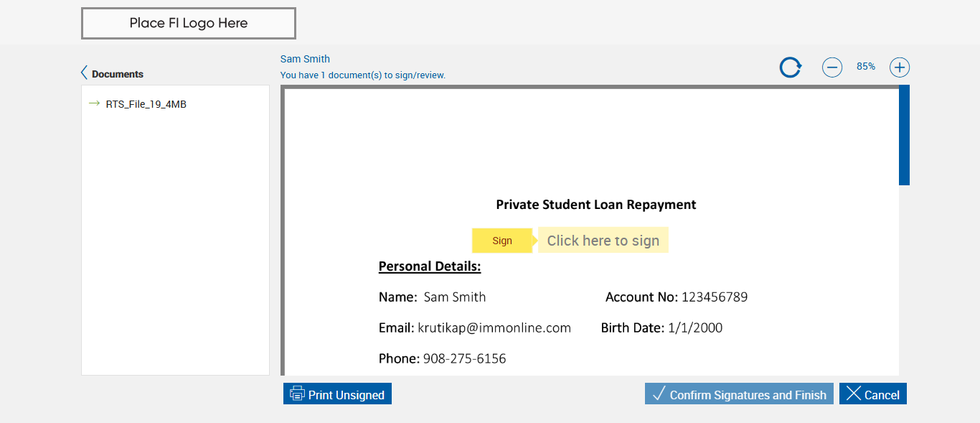Click the blue vertical scrollbar thumb
Screen dimensions: 980x423
point(904,135)
